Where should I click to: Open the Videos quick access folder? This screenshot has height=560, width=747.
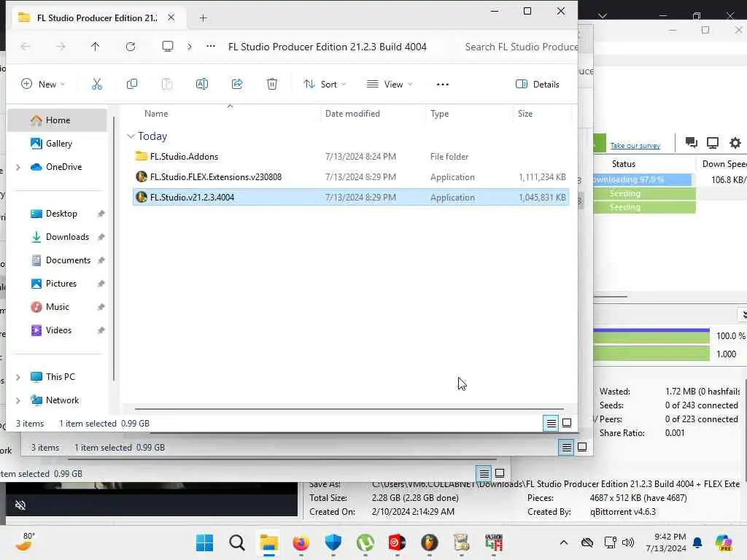57,330
